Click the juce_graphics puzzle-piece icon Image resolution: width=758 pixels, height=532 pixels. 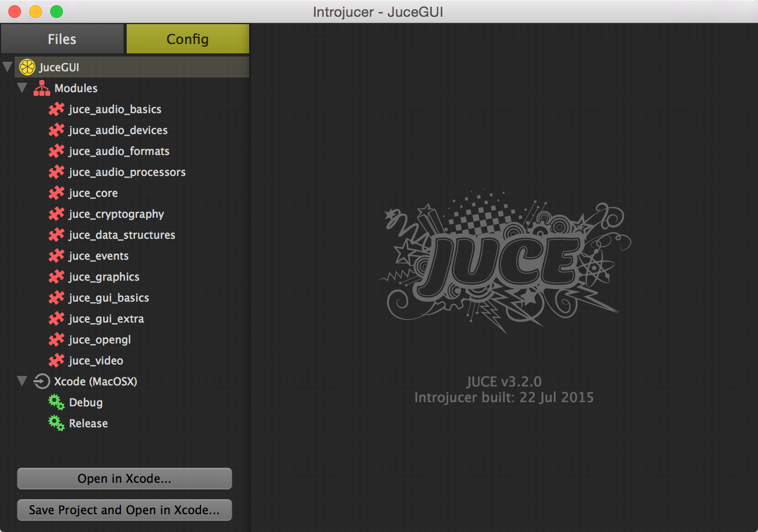point(56,276)
